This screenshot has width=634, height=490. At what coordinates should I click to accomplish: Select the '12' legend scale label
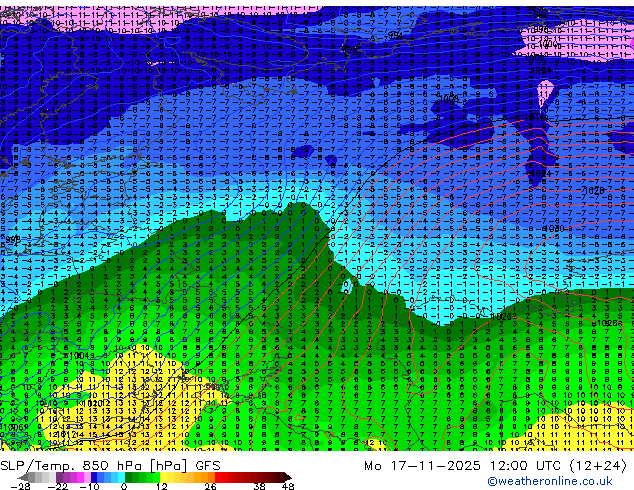tap(162, 486)
